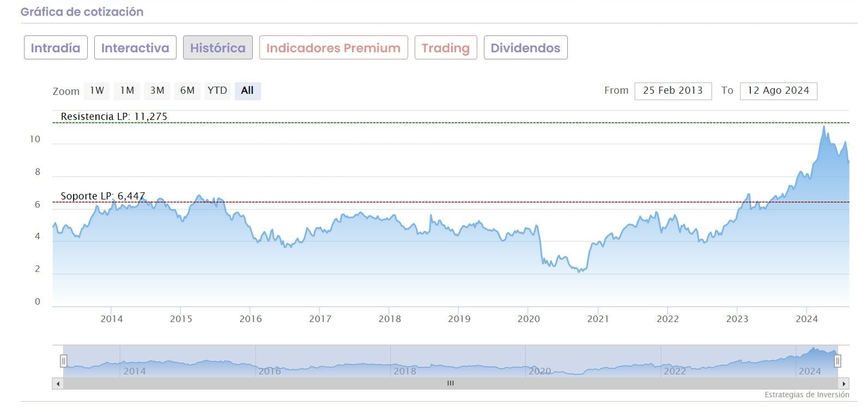Viewport: 868px width, 412px height.
Task: Select the Histórica chart tab
Action: coord(217,48)
